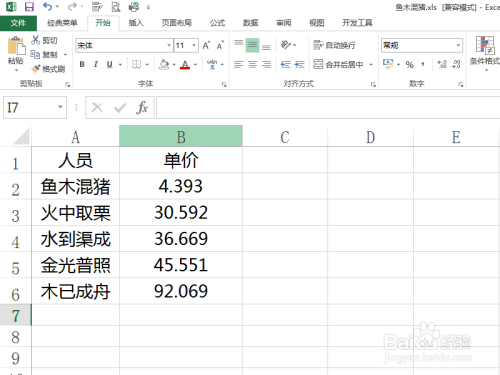Click the Cut scissors icon
The width and height of the screenshot is (500, 375).
click(35, 40)
